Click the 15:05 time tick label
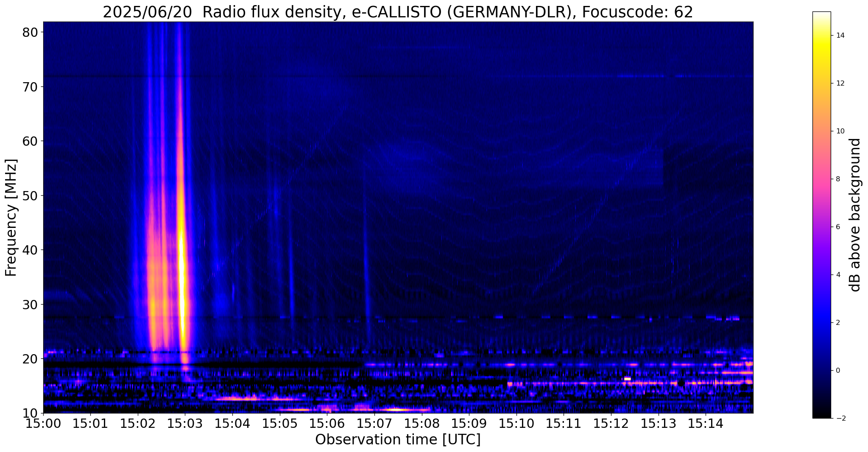Screen dimensions: 868x452 click(280, 424)
